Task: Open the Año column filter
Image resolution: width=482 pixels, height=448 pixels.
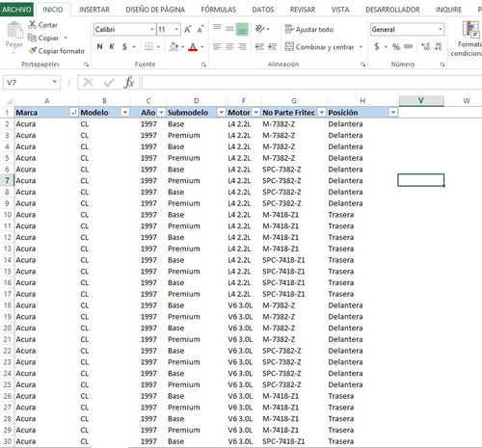Action: click(x=161, y=113)
